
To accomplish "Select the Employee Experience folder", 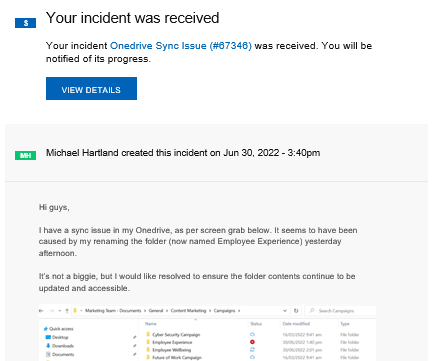I will [x=169, y=342].
